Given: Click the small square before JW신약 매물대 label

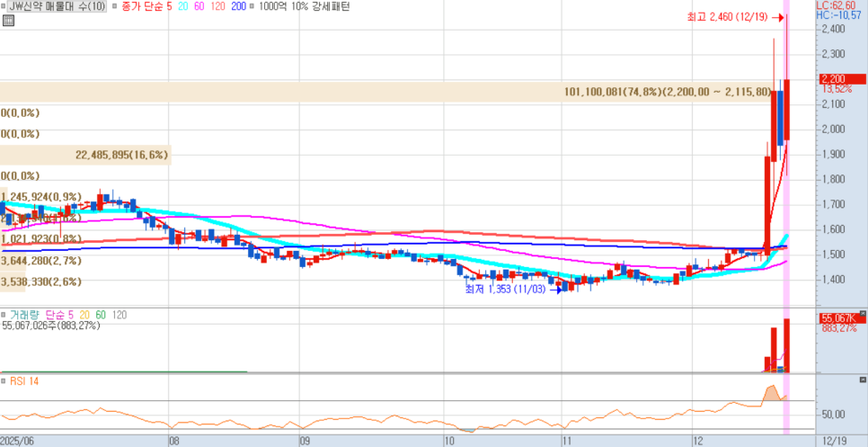Looking at the screenshot, I should click(4, 6).
